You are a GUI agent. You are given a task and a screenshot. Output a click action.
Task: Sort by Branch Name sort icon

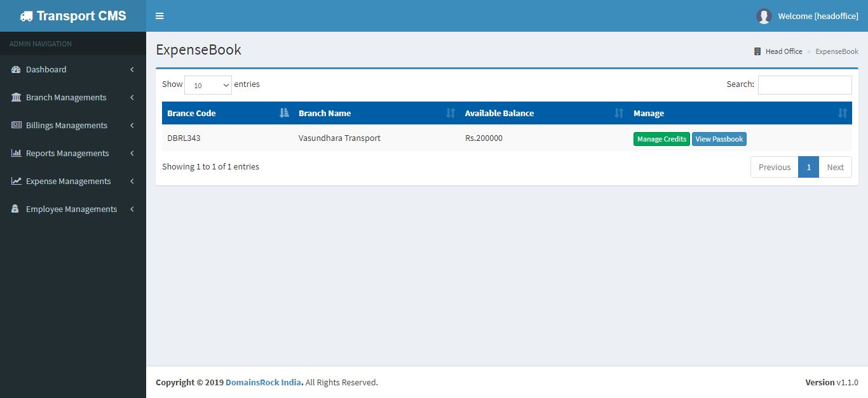point(451,113)
